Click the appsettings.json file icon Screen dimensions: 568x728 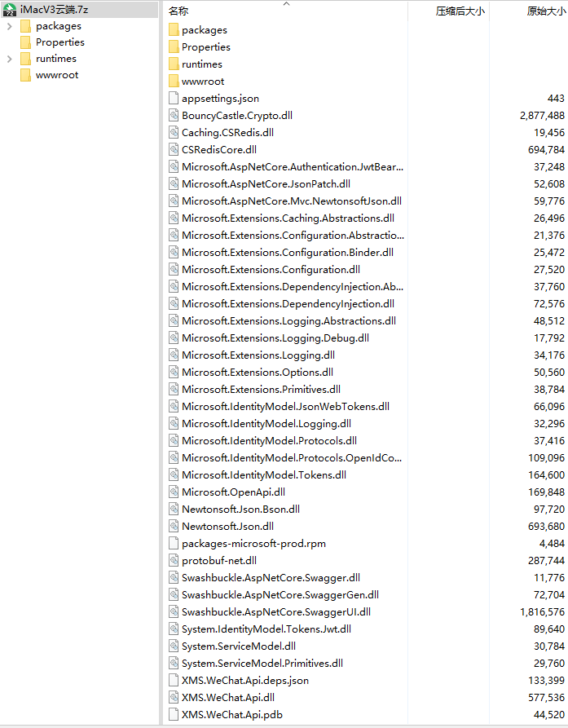[174, 99]
